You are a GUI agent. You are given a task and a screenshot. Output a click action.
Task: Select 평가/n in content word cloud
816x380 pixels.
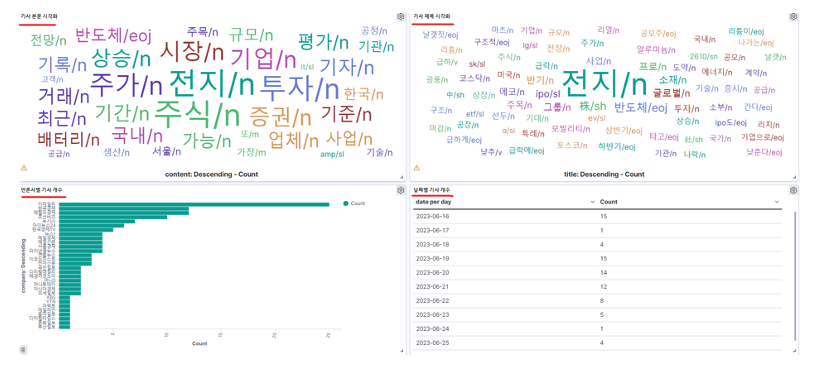(x=324, y=41)
